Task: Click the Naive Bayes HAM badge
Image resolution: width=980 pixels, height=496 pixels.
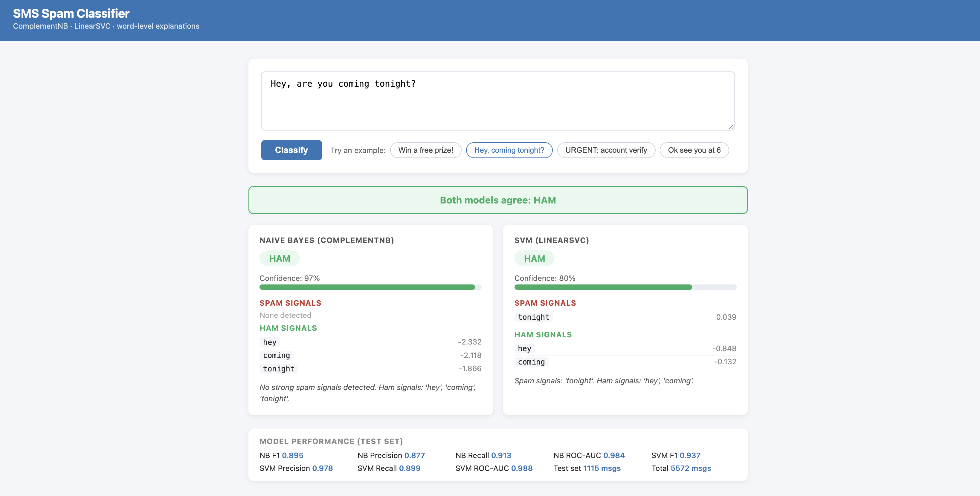Action: coord(280,258)
